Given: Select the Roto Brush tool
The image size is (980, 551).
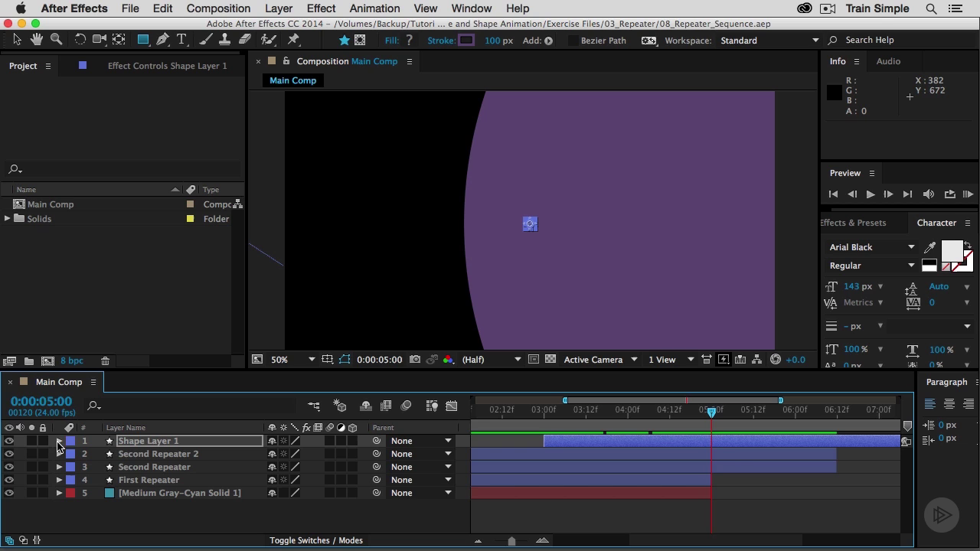Looking at the screenshot, I should [269, 40].
